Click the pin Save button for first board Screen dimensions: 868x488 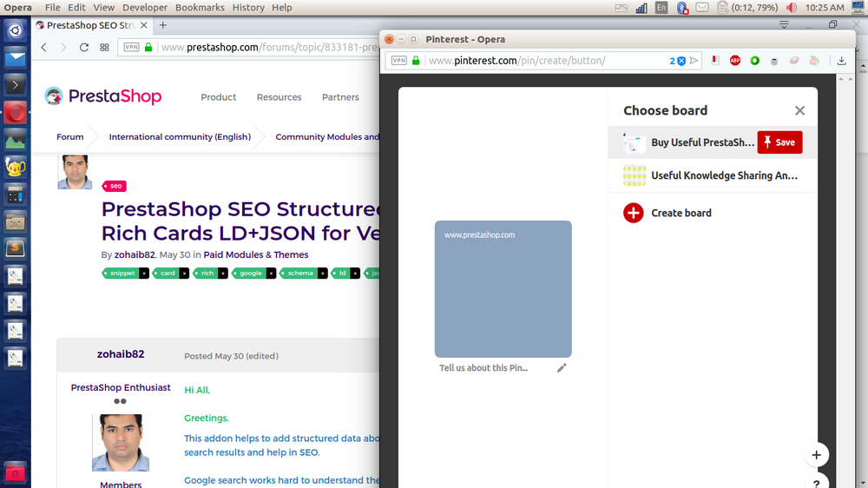779,142
